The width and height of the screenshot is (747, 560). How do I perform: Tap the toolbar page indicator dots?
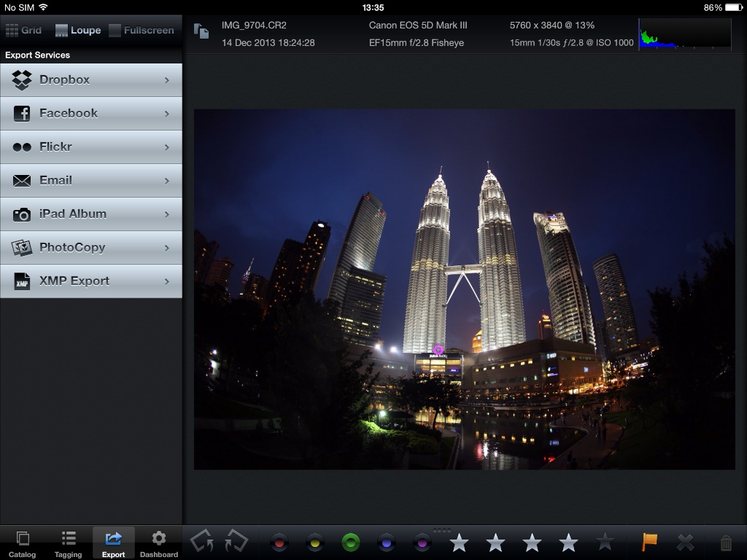(442, 530)
